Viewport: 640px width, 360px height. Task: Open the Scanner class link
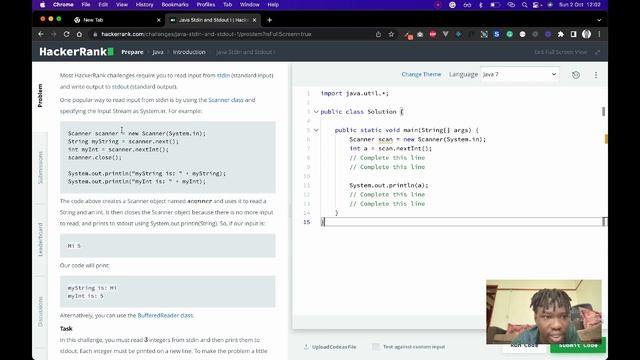226,100
